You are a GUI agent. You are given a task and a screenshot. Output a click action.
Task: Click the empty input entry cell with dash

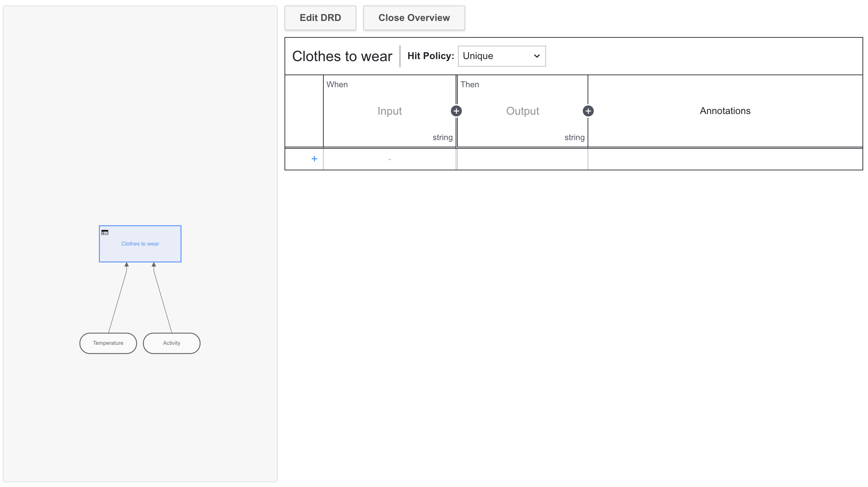click(x=389, y=159)
